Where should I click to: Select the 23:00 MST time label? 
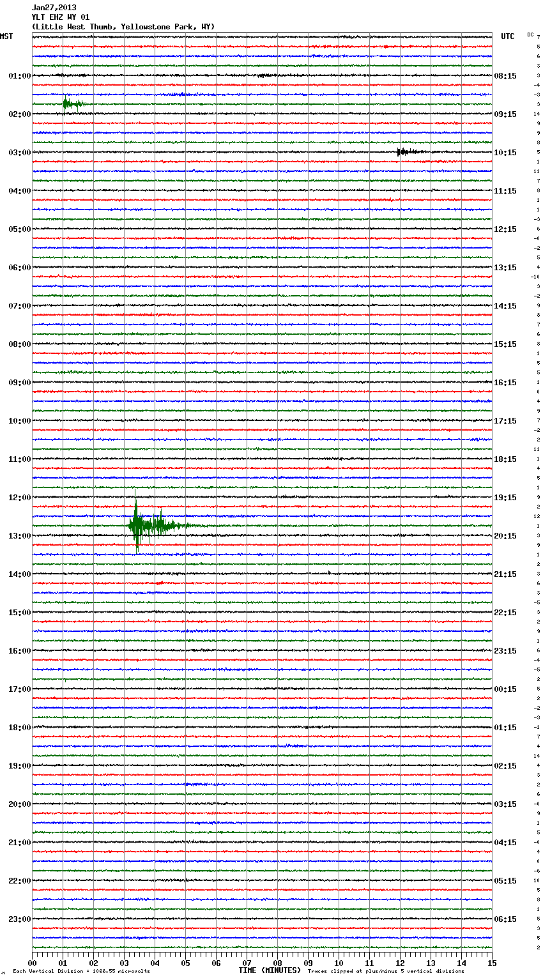19,919
